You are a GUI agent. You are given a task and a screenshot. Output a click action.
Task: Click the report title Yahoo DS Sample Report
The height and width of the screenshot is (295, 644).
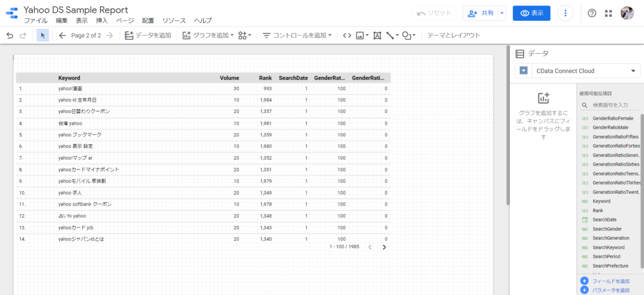coord(76,10)
